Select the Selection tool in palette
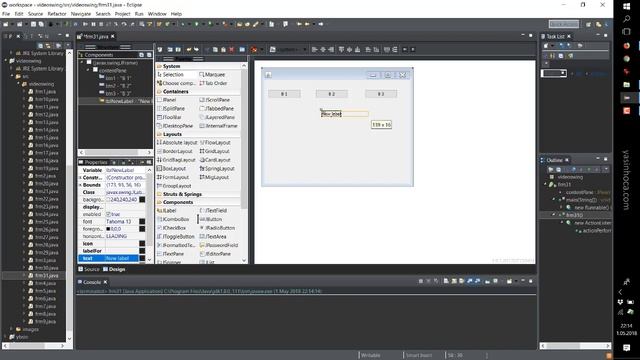The image size is (640, 360). [x=171, y=75]
